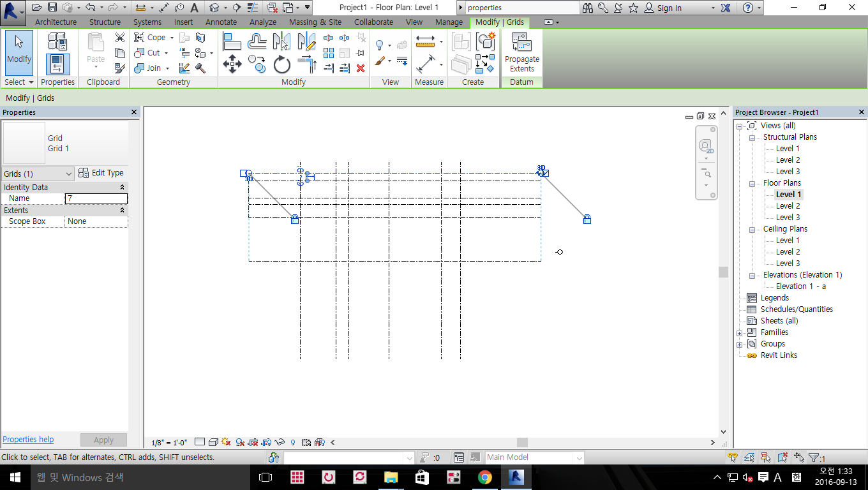The image size is (868, 490).
Task: Click the Match Type Properties paintbrush icon
Action: pyautogui.click(x=119, y=68)
